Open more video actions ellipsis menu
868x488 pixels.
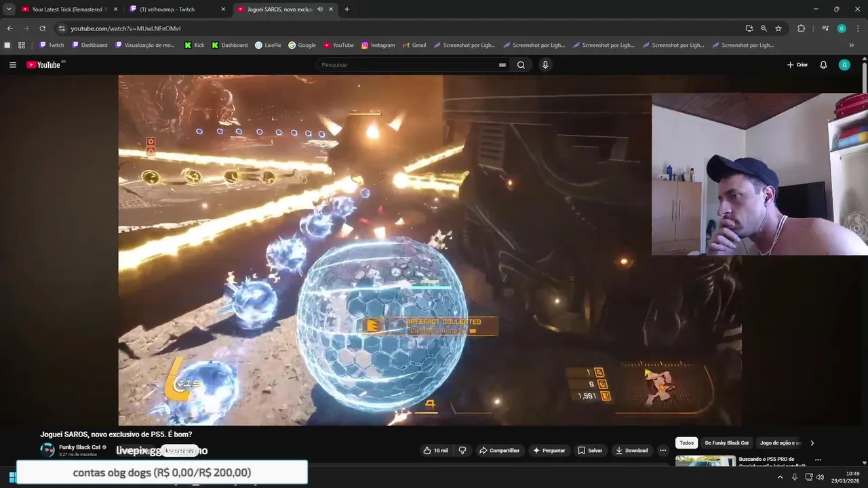pos(663,451)
